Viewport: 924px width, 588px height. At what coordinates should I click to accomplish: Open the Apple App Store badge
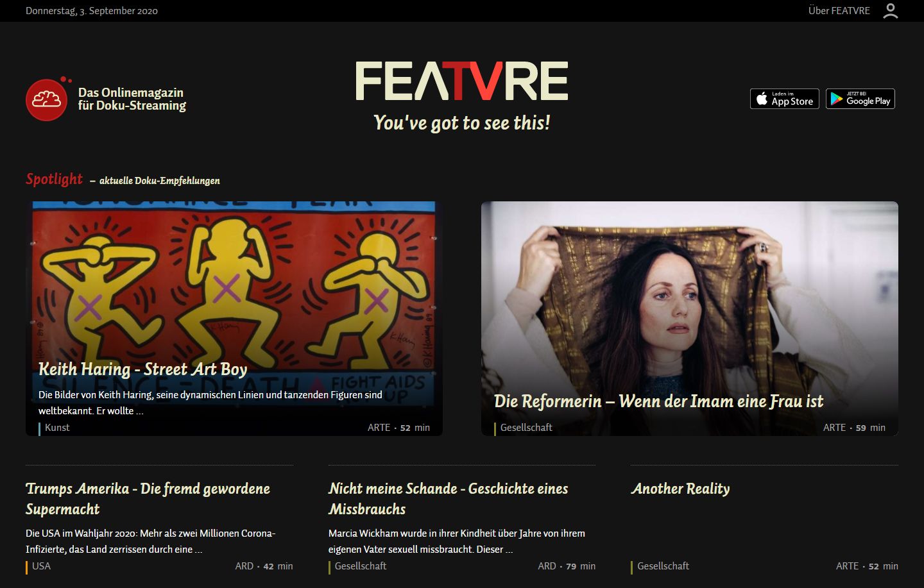[784, 99]
